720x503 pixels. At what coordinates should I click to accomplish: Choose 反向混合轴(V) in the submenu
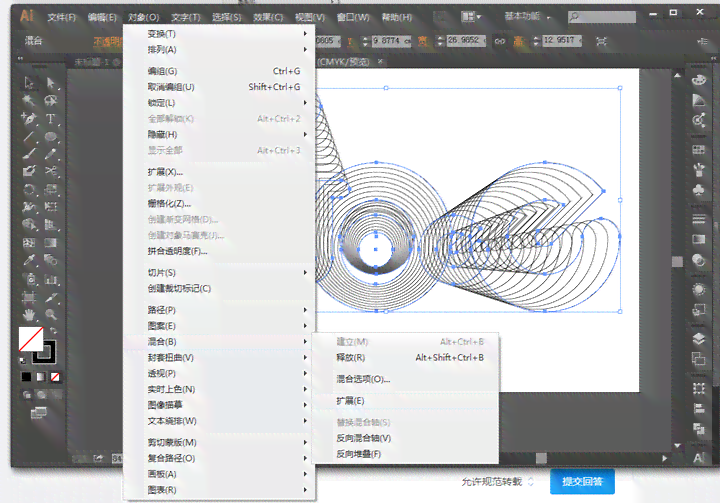pos(405,438)
